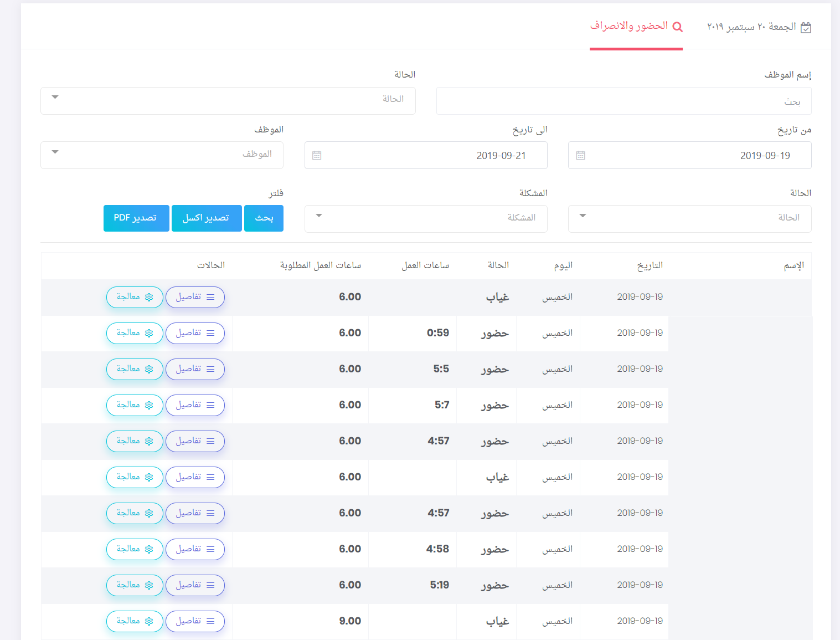Open the المشكلة problem dropdown
Viewport: 840px width, 640px height.
pyautogui.click(x=425, y=219)
